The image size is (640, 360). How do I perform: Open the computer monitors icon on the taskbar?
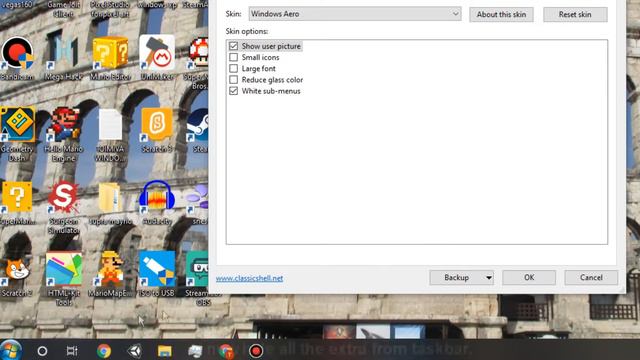tap(195, 351)
